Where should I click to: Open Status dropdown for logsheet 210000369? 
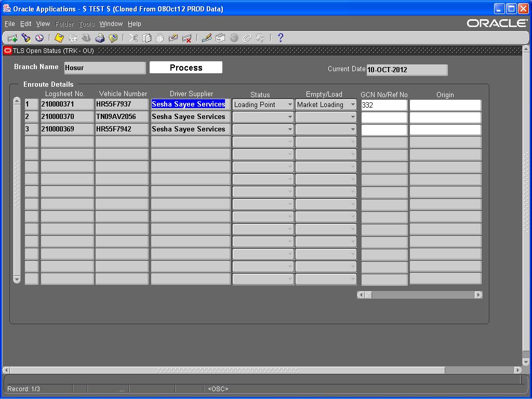click(x=263, y=129)
